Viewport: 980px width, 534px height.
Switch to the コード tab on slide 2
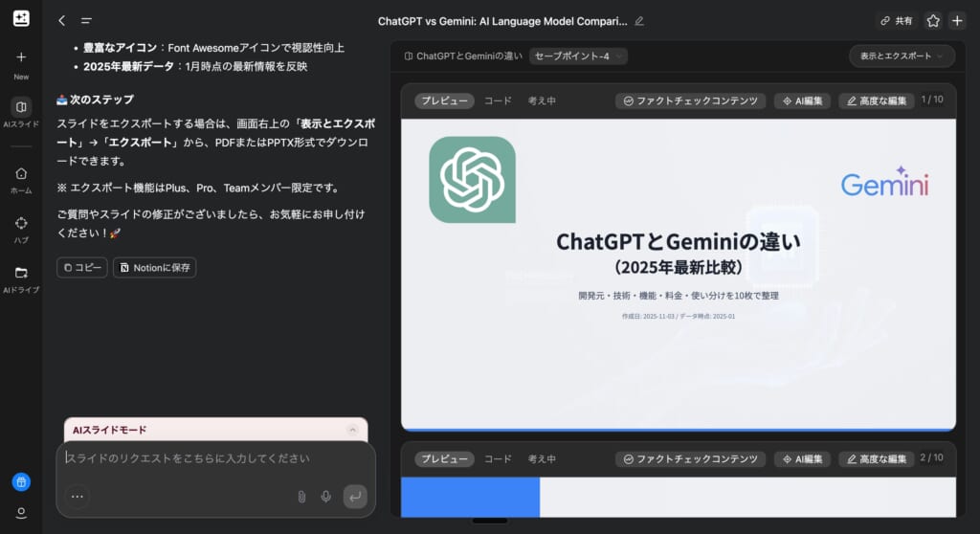(x=498, y=459)
